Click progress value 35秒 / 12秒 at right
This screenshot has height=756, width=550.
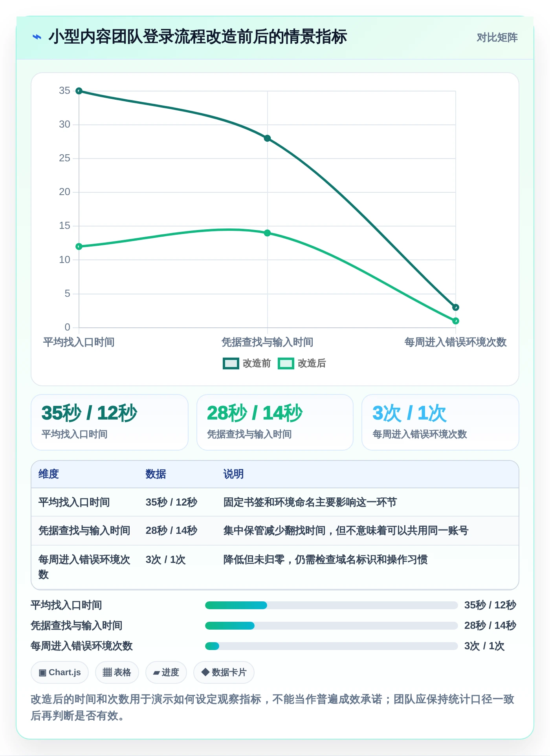(x=490, y=605)
